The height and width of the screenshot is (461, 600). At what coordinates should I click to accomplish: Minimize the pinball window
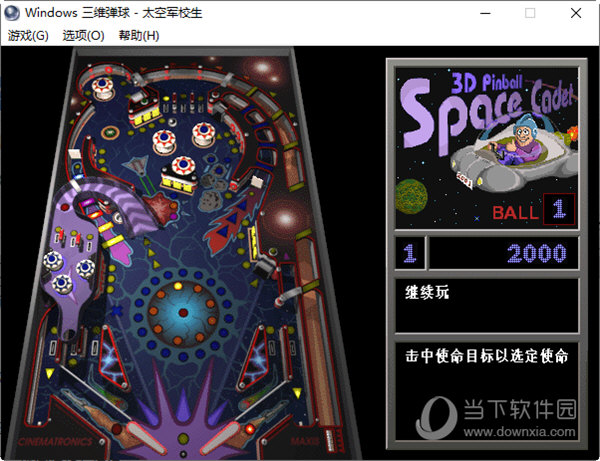point(485,13)
